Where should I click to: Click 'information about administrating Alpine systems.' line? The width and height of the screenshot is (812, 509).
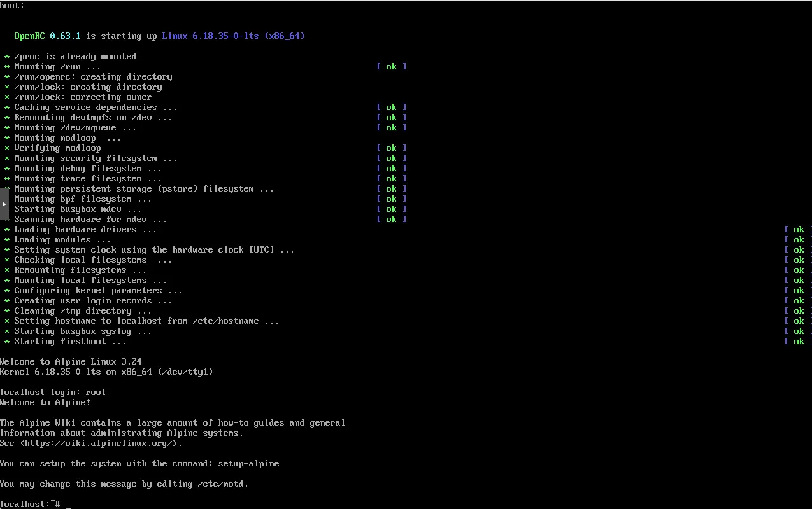tap(122, 433)
